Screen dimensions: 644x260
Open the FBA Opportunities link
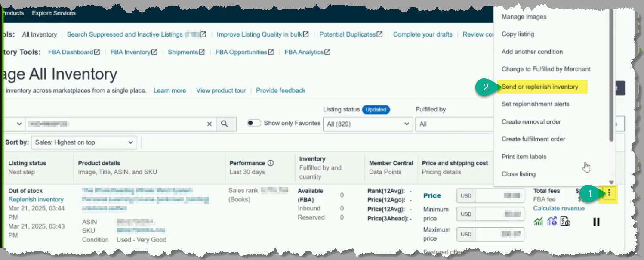pyautogui.click(x=241, y=52)
